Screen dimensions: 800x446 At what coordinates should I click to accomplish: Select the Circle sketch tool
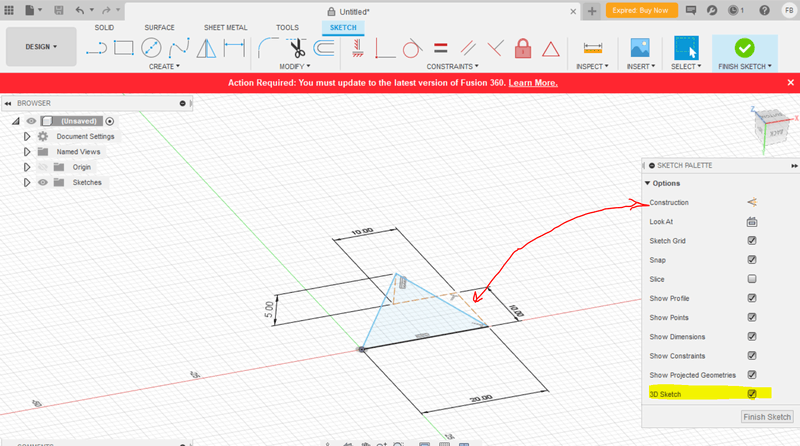click(x=151, y=48)
